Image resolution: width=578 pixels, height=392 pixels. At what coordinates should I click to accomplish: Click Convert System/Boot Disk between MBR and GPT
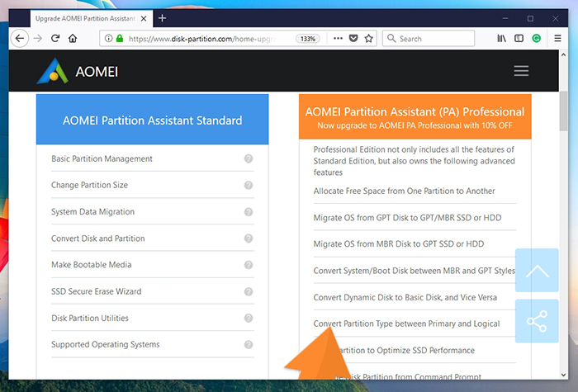click(x=415, y=271)
